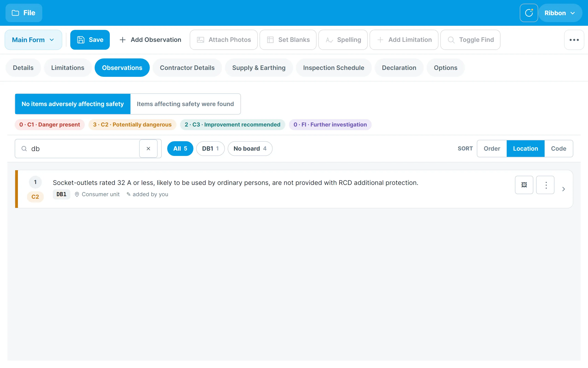
Task: Select No items adversely affecting safety
Action: 73,104
